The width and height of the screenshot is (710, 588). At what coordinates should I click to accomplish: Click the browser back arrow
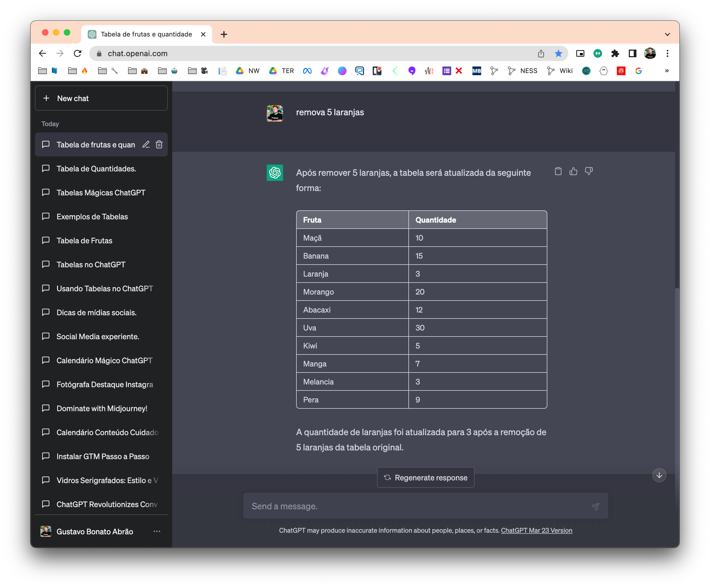pos(43,53)
